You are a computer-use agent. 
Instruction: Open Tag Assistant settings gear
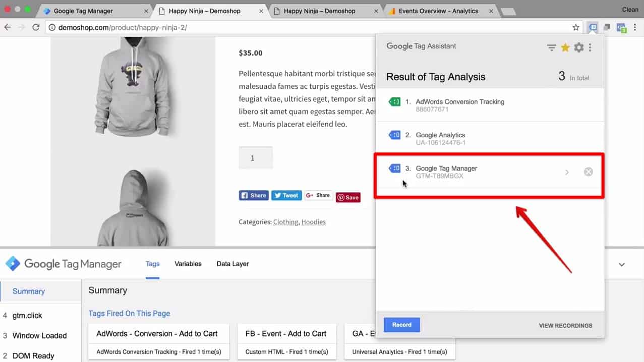click(x=578, y=47)
